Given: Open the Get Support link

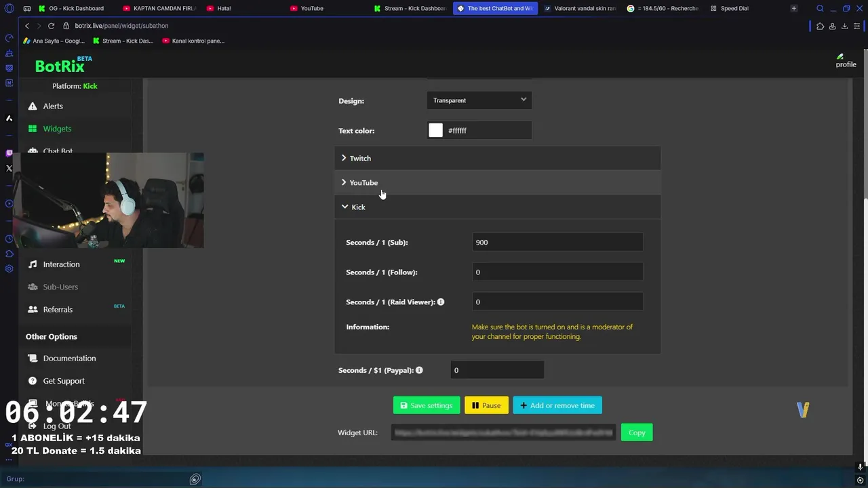Looking at the screenshot, I should [x=64, y=381].
